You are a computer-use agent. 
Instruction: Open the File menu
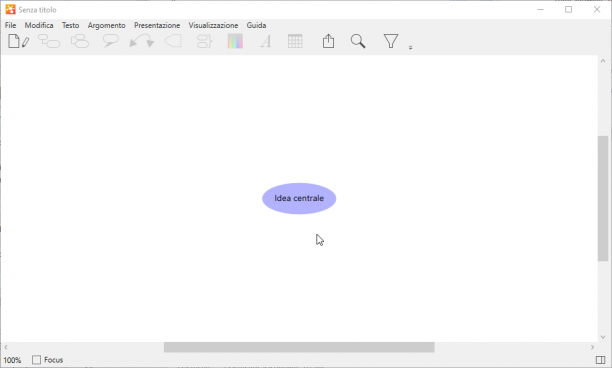click(x=11, y=25)
